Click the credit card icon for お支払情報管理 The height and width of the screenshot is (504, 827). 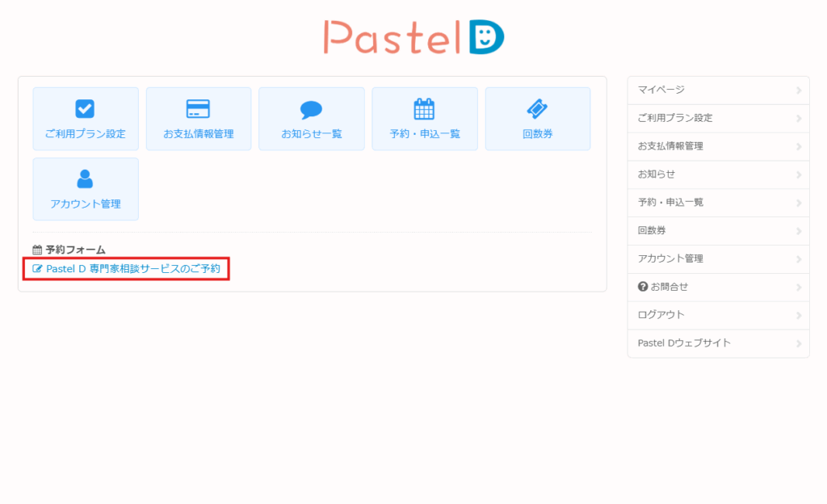tap(198, 109)
